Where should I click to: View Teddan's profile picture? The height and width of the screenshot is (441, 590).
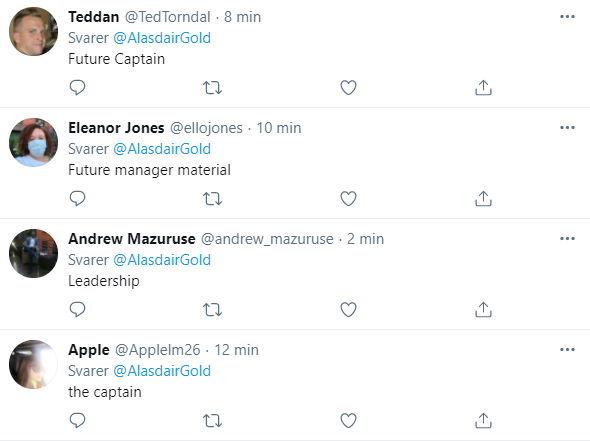coord(33,31)
